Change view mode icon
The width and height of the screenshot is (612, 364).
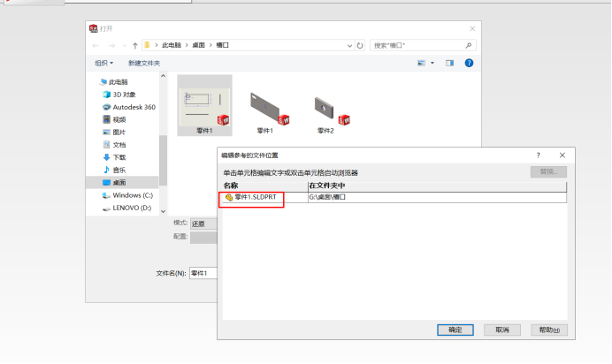tap(421, 63)
